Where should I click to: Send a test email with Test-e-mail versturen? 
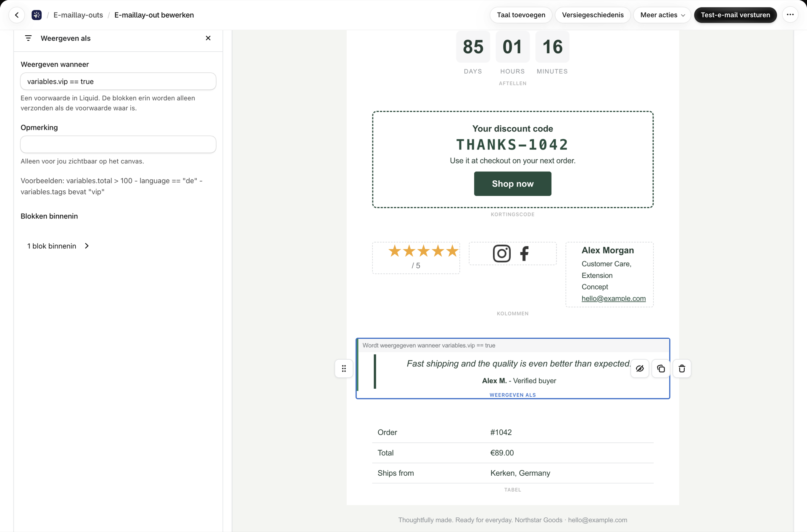pyautogui.click(x=735, y=15)
